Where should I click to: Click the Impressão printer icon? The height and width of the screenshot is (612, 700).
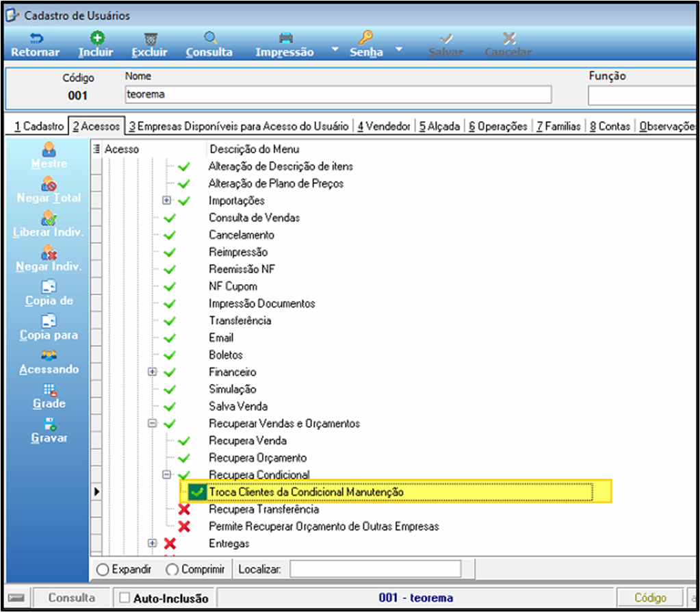(x=286, y=38)
